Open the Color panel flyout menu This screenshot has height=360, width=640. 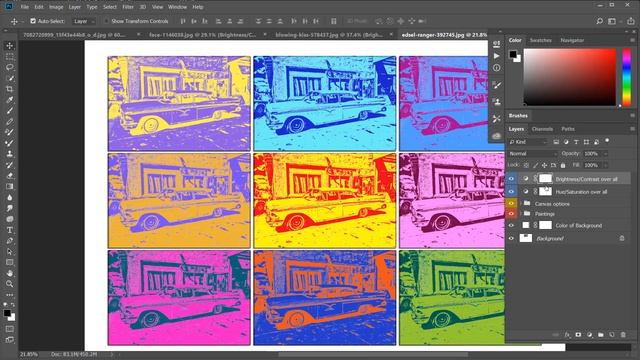632,40
